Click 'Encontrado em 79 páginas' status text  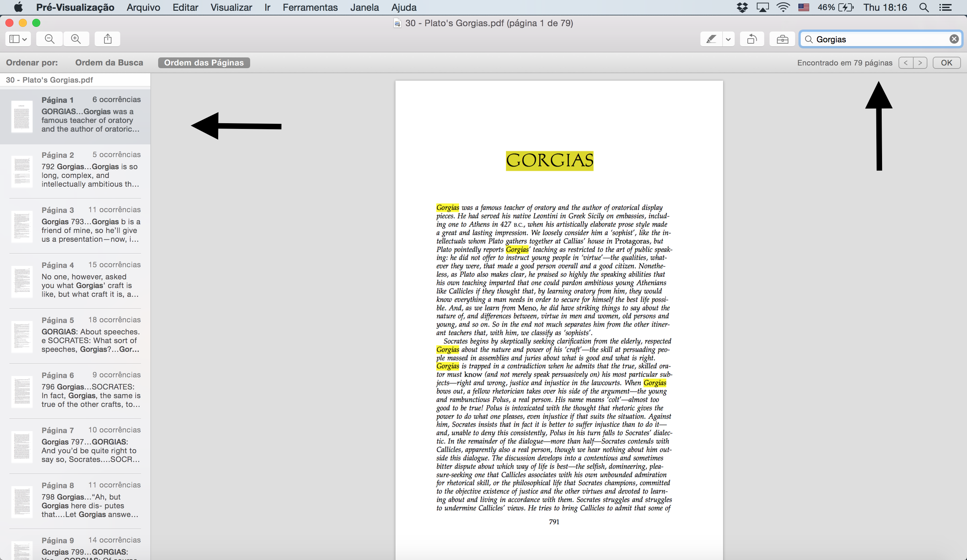[844, 62]
